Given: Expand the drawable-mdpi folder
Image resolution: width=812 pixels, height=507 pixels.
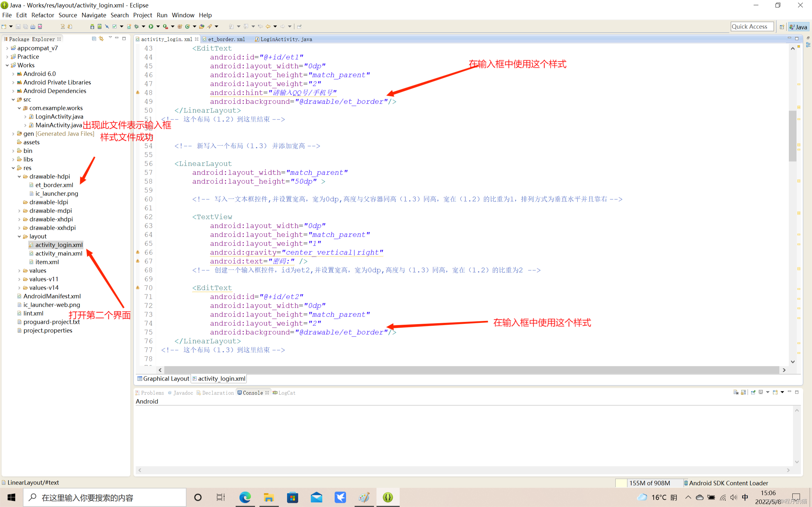Looking at the screenshot, I should [19, 211].
